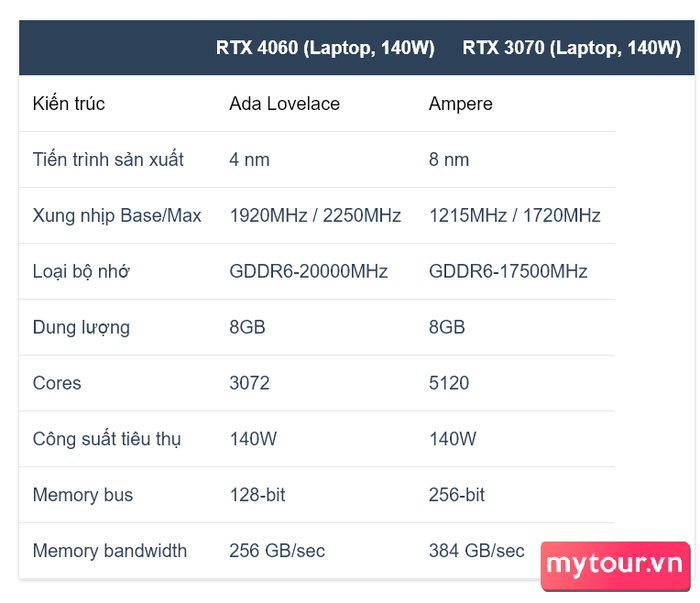Click the 384 GB/sec bandwidth value

coord(476,551)
